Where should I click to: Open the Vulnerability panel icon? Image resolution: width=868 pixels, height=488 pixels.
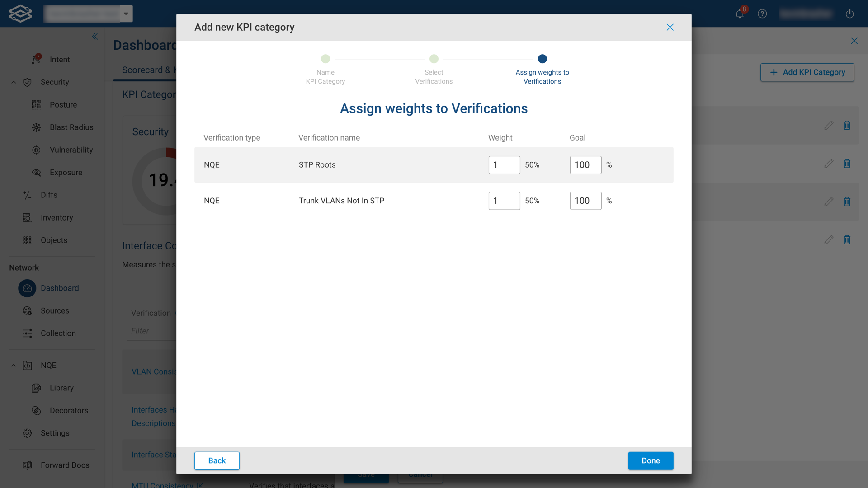[36, 150]
